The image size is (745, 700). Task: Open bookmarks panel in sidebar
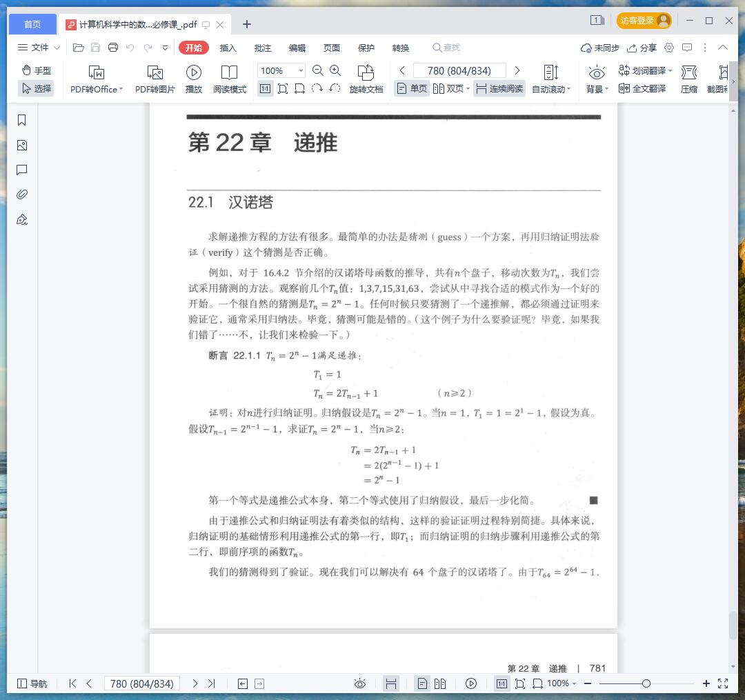tap(22, 120)
